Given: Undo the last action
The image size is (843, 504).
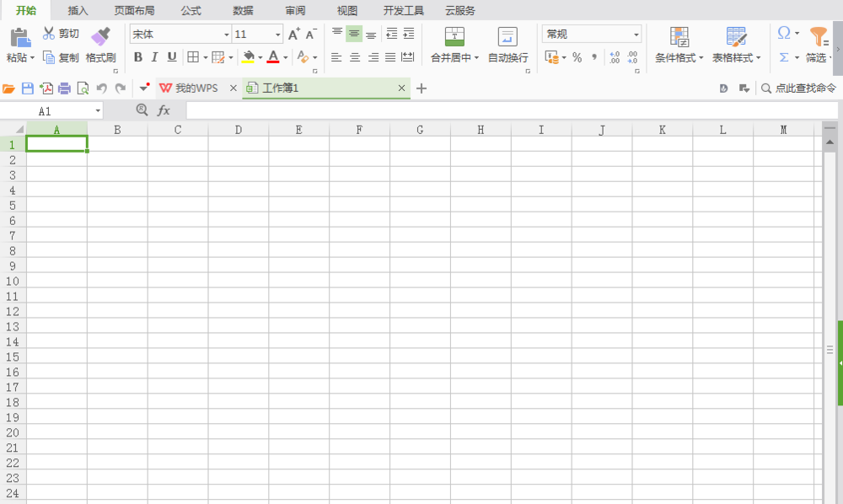Looking at the screenshot, I should (102, 88).
